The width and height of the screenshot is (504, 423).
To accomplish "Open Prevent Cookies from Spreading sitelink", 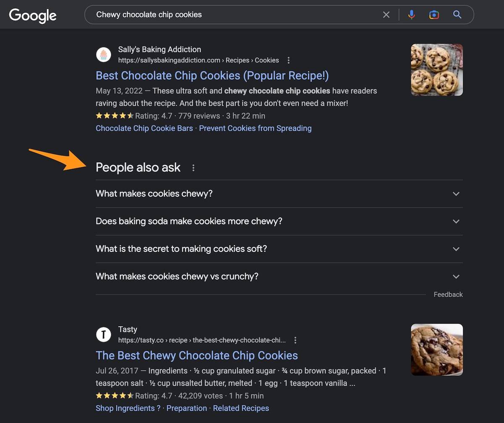I will point(255,129).
